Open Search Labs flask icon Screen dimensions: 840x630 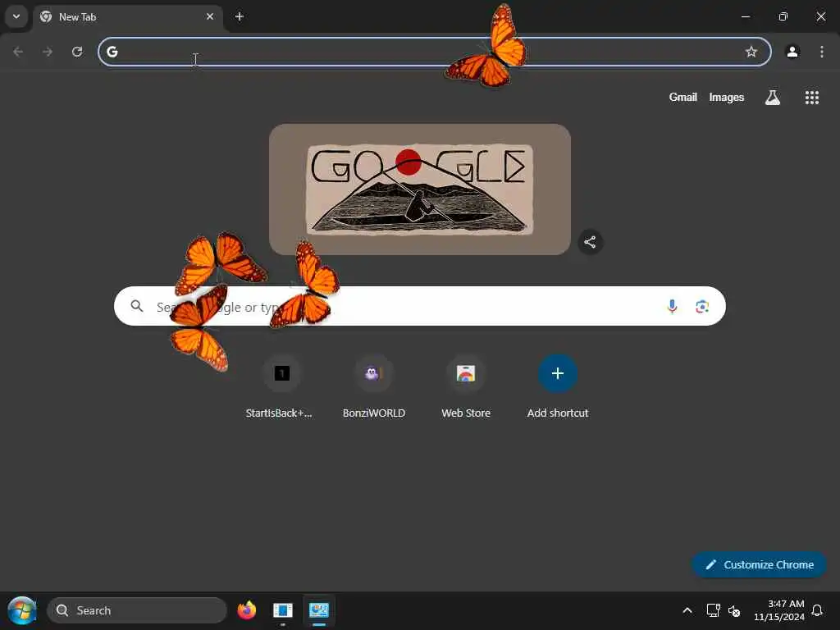tap(773, 97)
